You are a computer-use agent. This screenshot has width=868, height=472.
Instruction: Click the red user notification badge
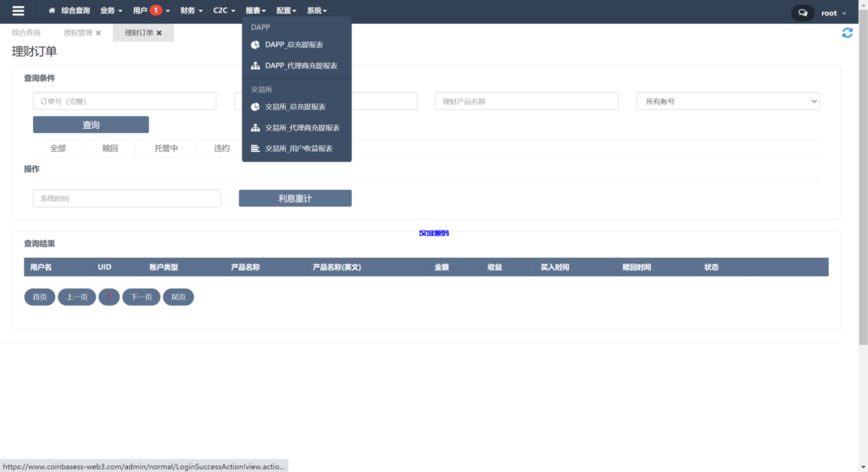(x=156, y=10)
